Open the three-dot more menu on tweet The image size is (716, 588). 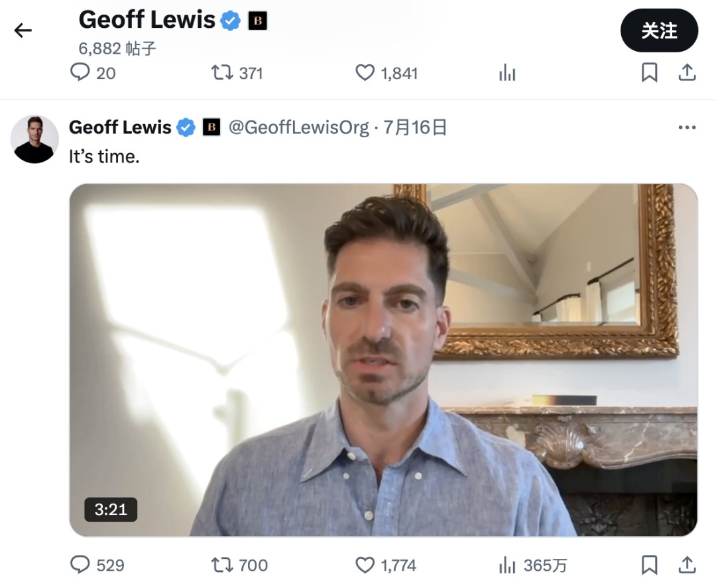(x=687, y=127)
